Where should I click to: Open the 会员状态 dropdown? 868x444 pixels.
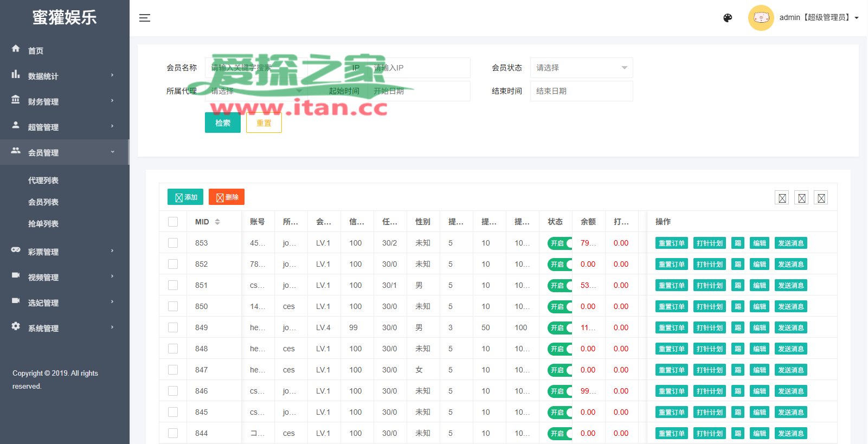[581, 68]
